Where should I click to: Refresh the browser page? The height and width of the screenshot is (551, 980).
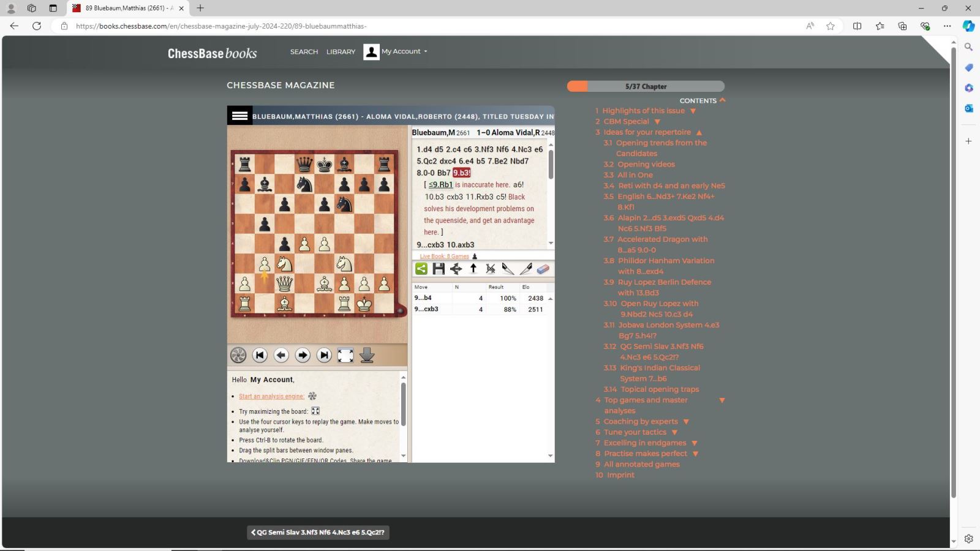[x=37, y=26]
